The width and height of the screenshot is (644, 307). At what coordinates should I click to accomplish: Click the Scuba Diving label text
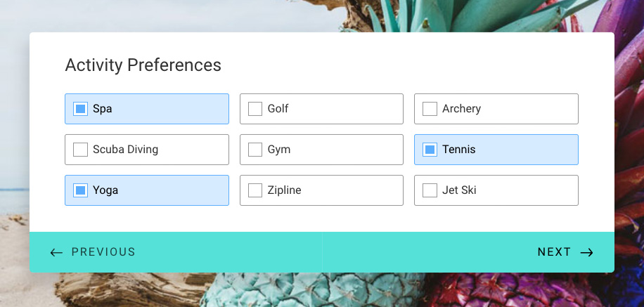(125, 150)
